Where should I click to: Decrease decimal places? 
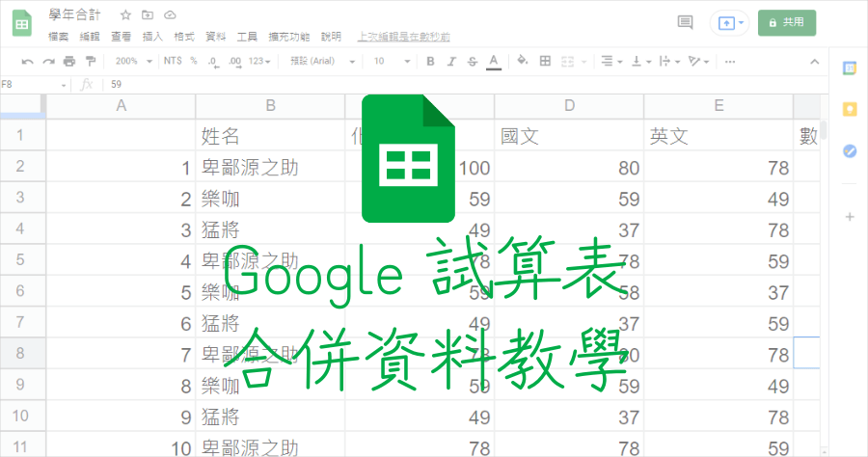point(213,62)
